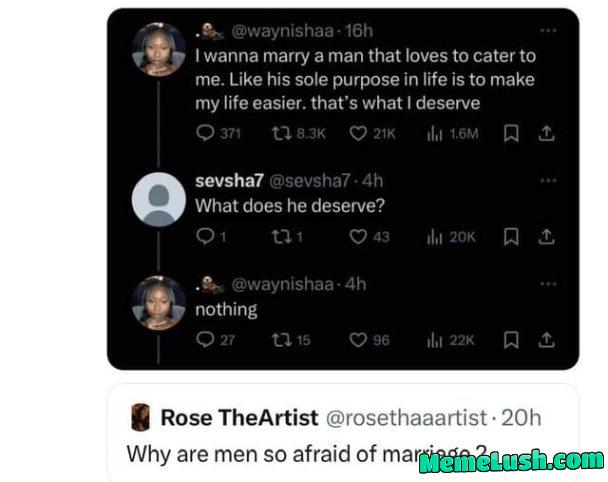The width and height of the screenshot is (608, 482).
Task: Retweet sevsha7's reply tweet
Action: point(281,237)
